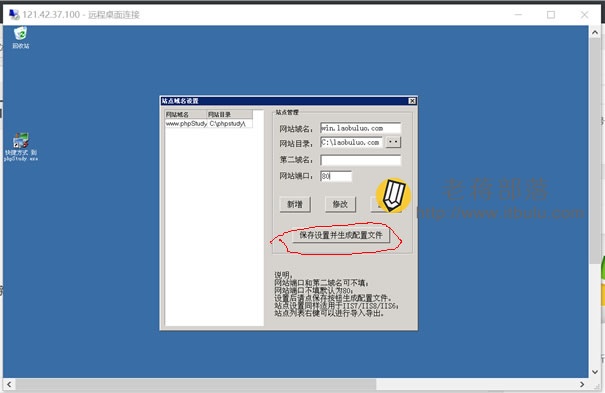Click the horizontal scrollbar right arrow
This screenshot has height=393, width=605.
tap(582, 385)
